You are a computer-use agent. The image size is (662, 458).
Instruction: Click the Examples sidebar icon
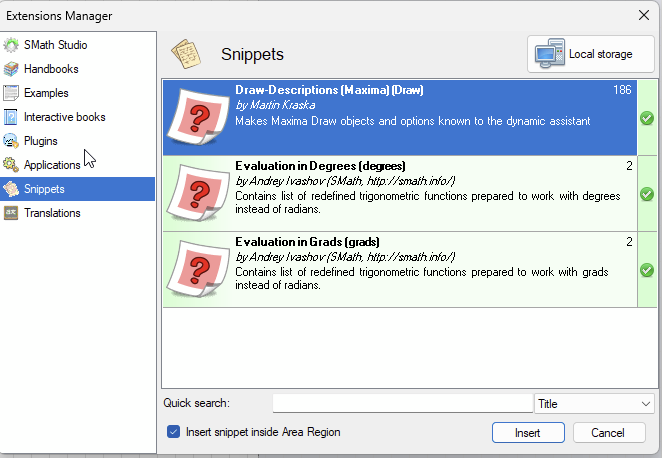11,93
